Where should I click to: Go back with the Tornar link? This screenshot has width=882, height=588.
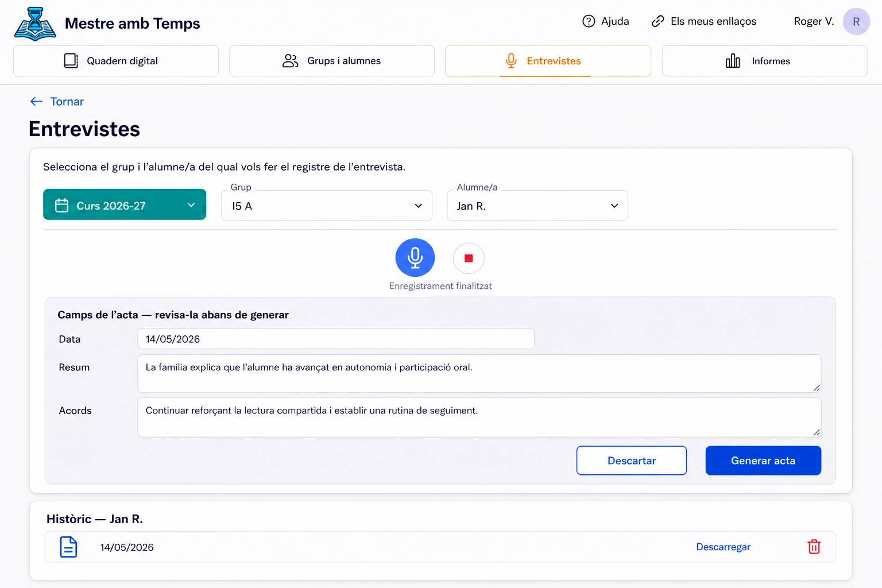click(x=57, y=102)
